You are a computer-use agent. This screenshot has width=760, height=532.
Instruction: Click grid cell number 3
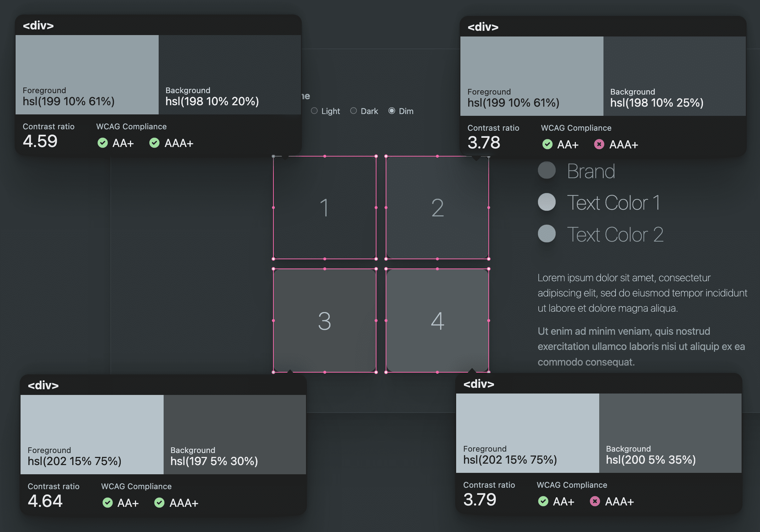point(324,320)
